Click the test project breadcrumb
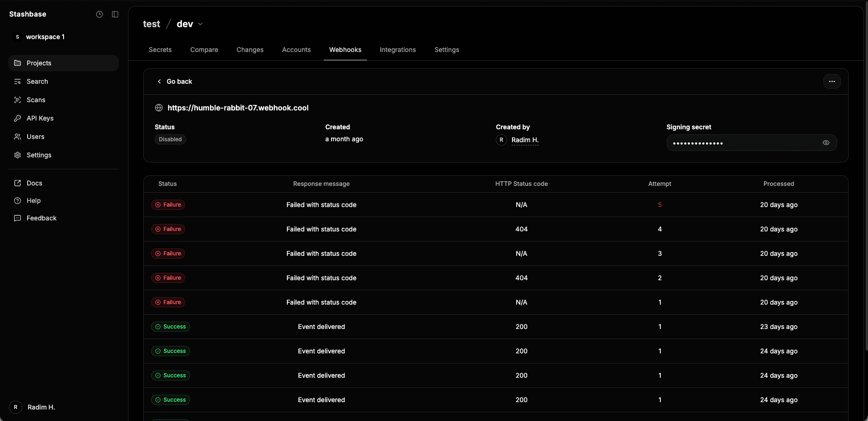This screenshot has width=868, height=421. tap(151, 24)
